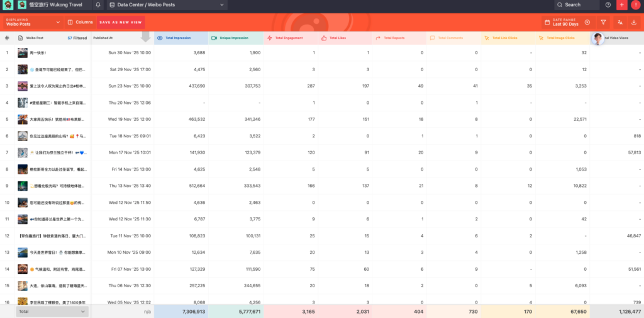Click the translate language icon
Viewport: 644px width, 318px height.
click(x=619, y=22)
